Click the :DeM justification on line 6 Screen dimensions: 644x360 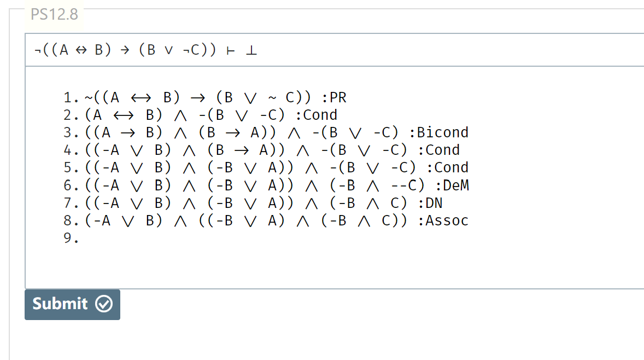(452, 185)
